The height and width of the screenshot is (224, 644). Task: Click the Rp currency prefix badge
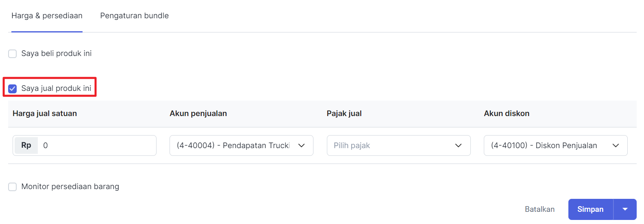coord(26,145)
